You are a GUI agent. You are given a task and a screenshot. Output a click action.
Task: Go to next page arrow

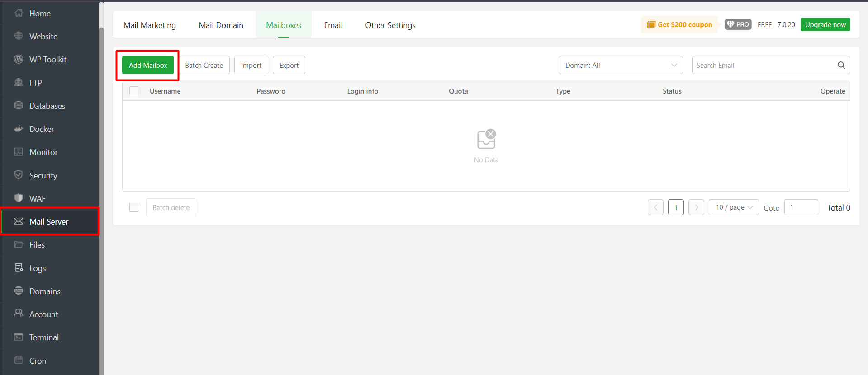[x=696, y=207]
